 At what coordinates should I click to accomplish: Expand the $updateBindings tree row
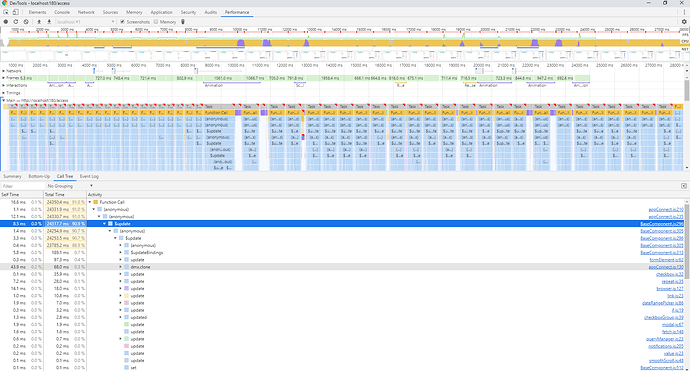point(121,253)
